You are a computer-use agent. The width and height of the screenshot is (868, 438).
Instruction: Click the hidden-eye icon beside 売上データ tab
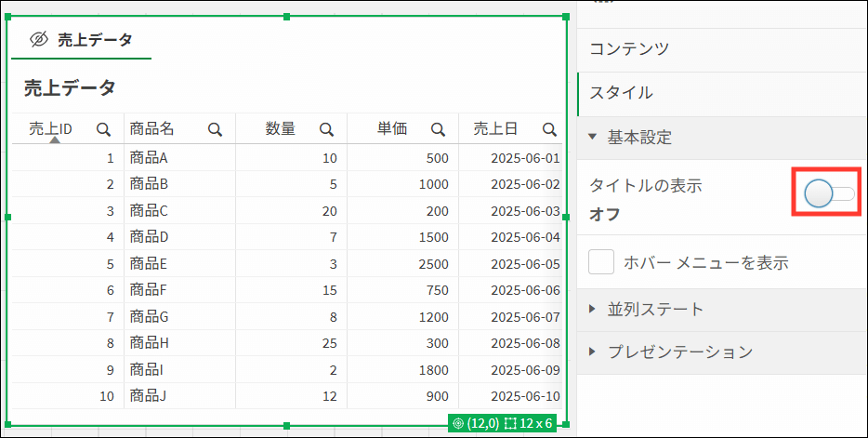[x=39, y=40]
